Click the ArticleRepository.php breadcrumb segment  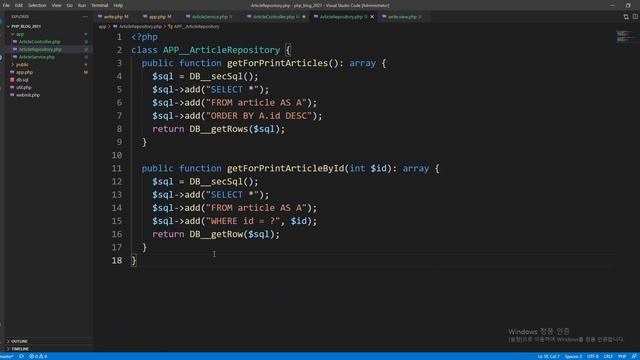point(140,27)
